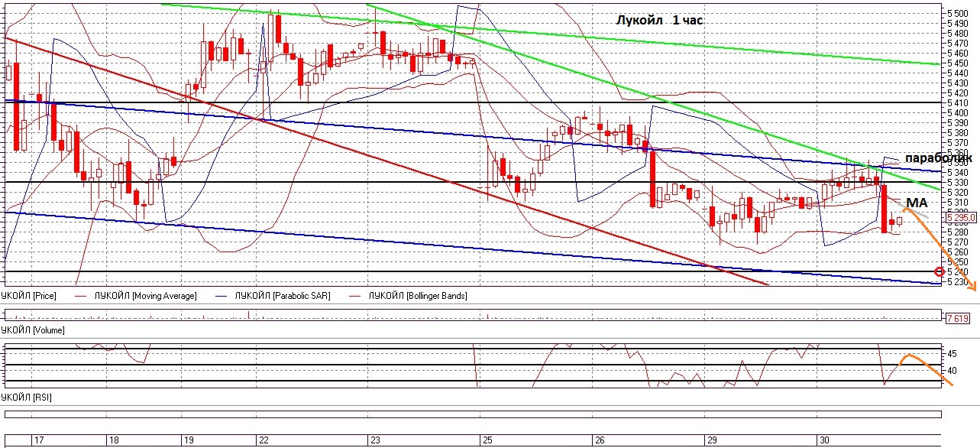Select date 19 on the time axis

(188, 440)
